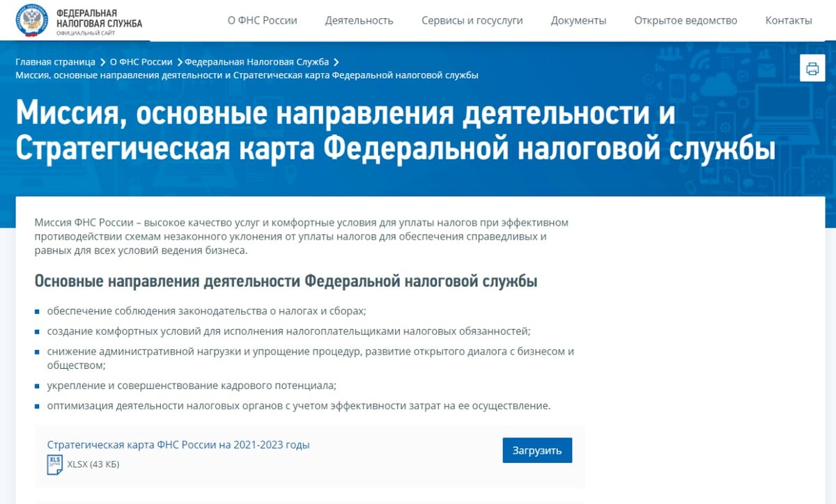Click the bullet «оптимизация деятельности налоговых органов»
Screen dimensions: 836x504
tap(299, 405)
